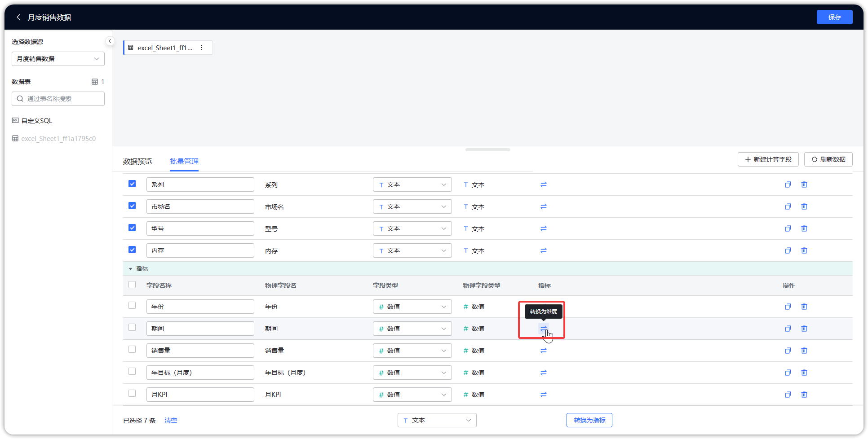
Task: Convert 期间 field to dimension
Action: pos(544,329)
